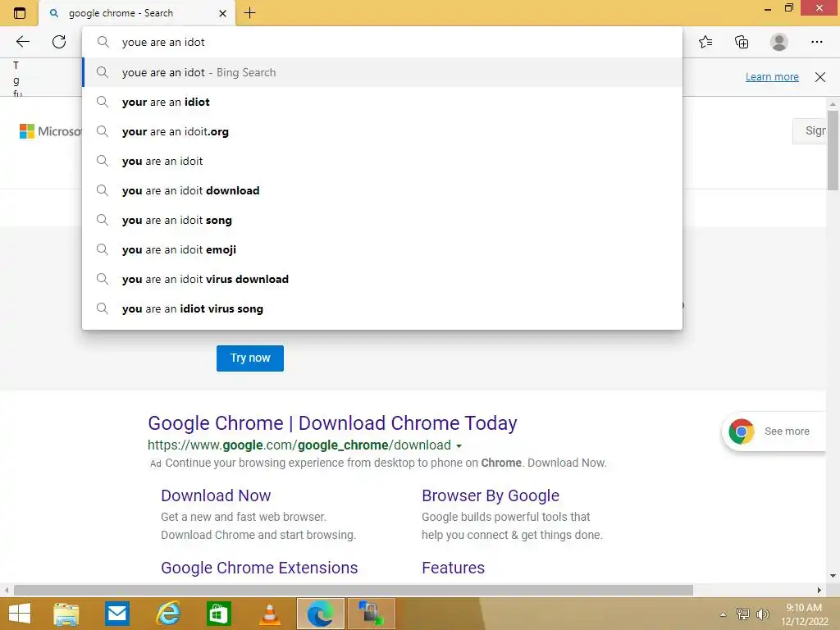Launch Internet Explorer from the taskbar
Viewport: 840px width, 630px height.
[167, 614]
